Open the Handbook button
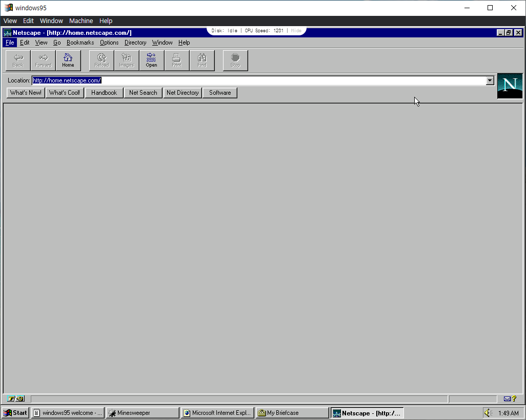The width and height of the screenshot is (526, 420). (104, 93)
